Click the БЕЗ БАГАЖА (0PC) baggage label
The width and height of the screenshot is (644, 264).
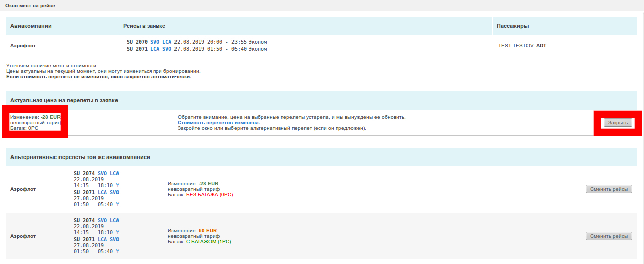(x=210, y=194)
